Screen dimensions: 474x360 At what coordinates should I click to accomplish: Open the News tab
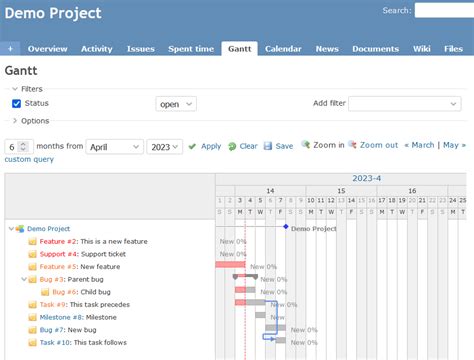coord(327,49)
